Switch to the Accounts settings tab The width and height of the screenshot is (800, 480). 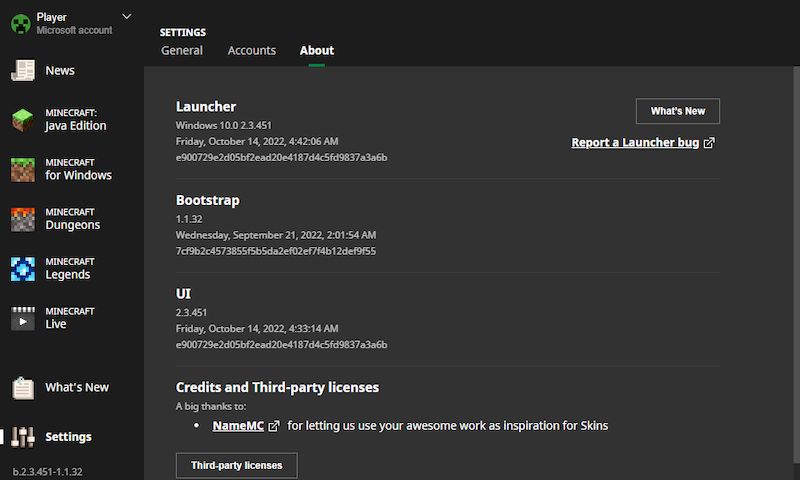[x=252, y=50]
